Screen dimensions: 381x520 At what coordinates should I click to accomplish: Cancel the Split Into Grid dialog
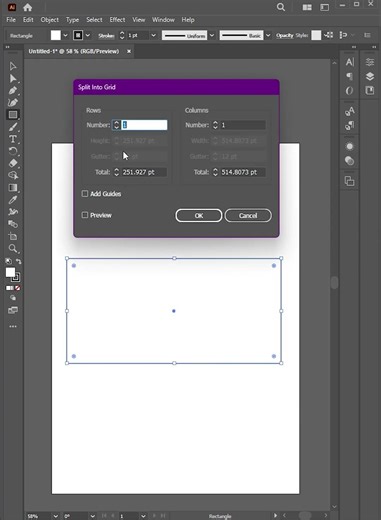click(248, 216)
